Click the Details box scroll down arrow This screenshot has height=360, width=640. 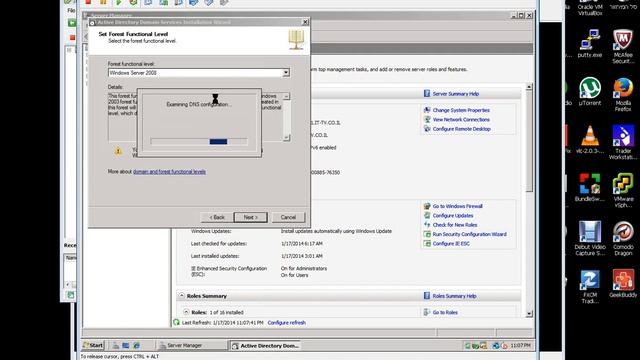(x=287, y=138)
